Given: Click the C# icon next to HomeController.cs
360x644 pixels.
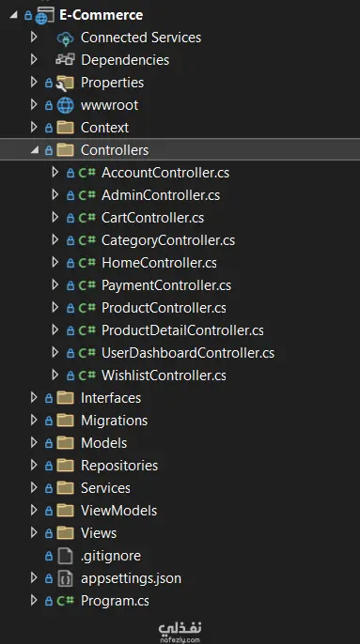Looking at the screenshot, I should point(86,263).
